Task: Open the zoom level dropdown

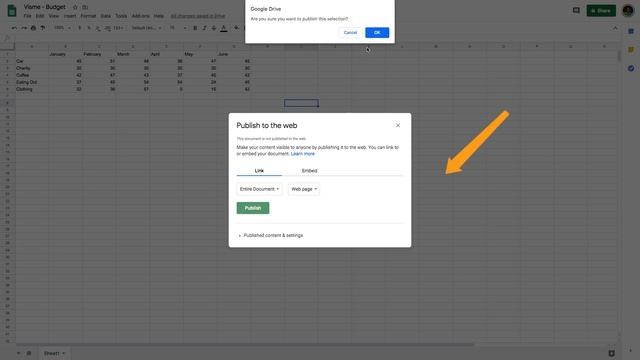Action: click(62, 28)
